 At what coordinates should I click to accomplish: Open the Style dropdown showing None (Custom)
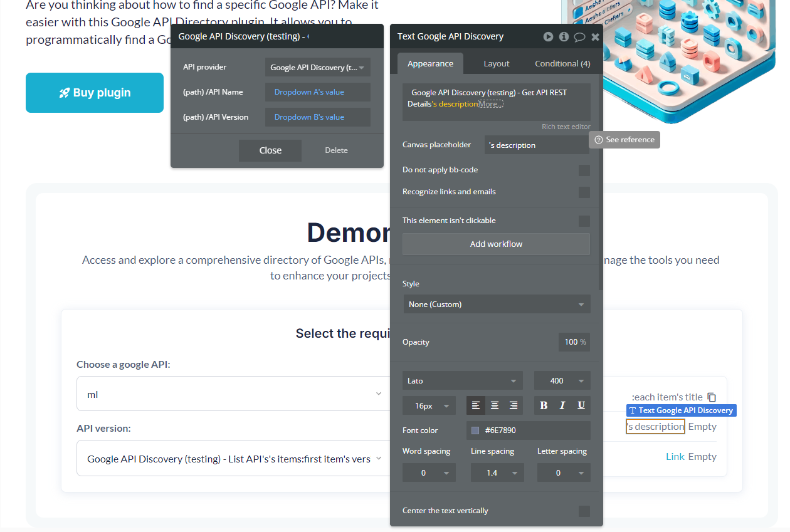497,304
